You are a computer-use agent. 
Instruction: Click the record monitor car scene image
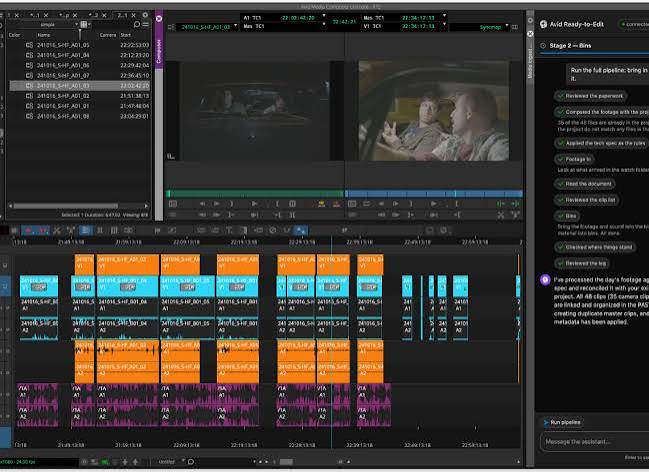pos(434,110)
